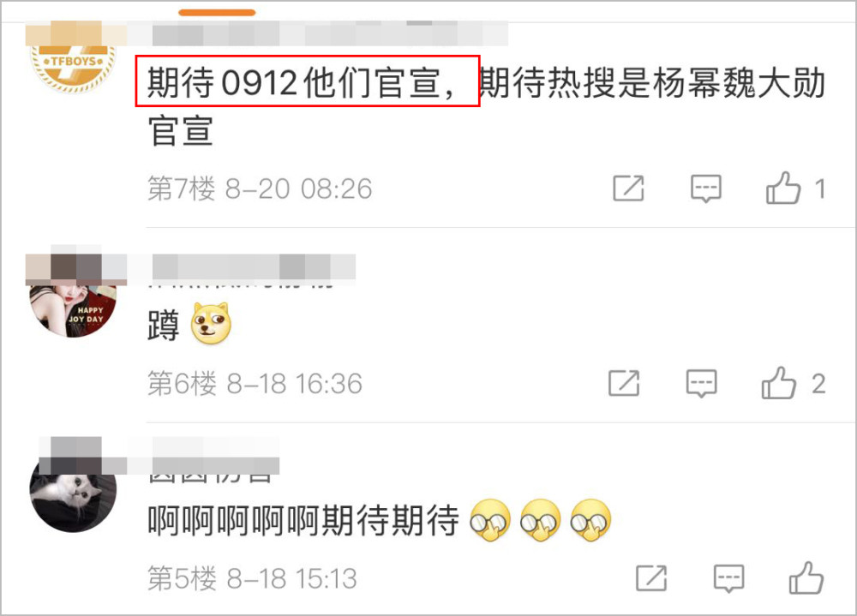
Task: Share the 第6楼 comment
Action: [624, 383]
